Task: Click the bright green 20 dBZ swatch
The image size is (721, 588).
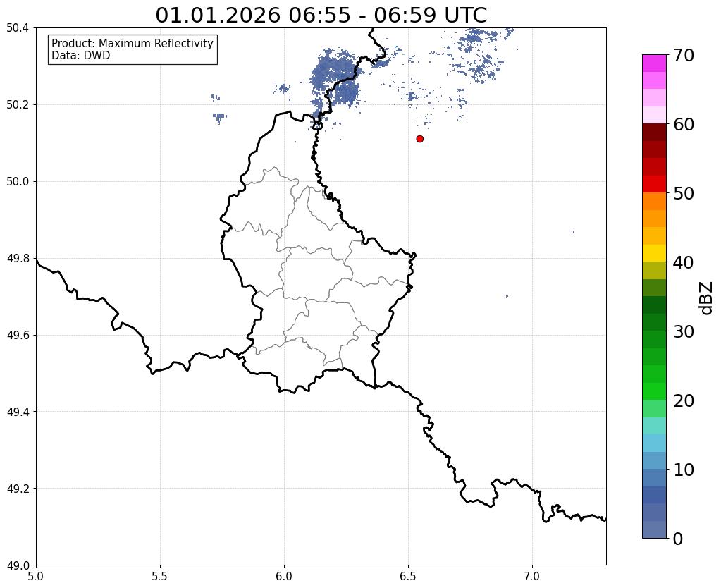Action: (x=654, y=391)
